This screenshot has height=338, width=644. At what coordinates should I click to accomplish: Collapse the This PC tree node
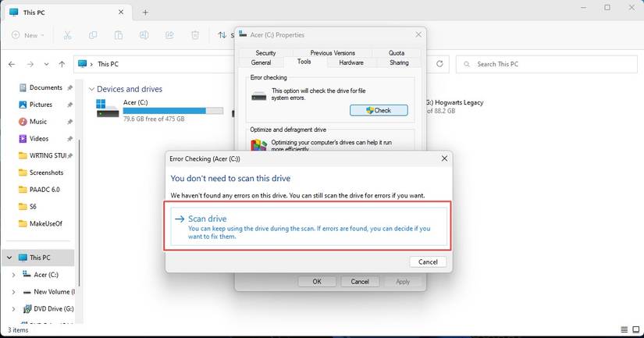click(9, 258)
